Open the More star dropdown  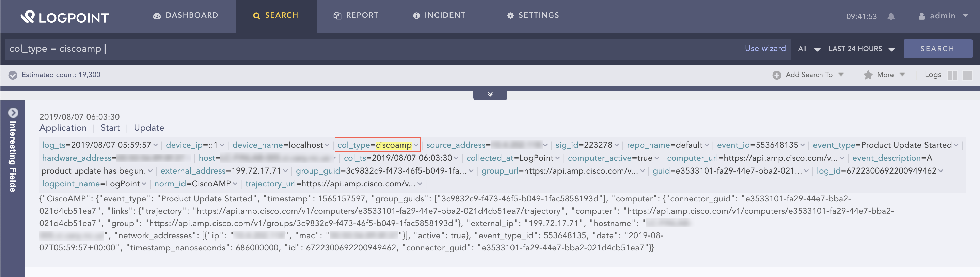885,75
